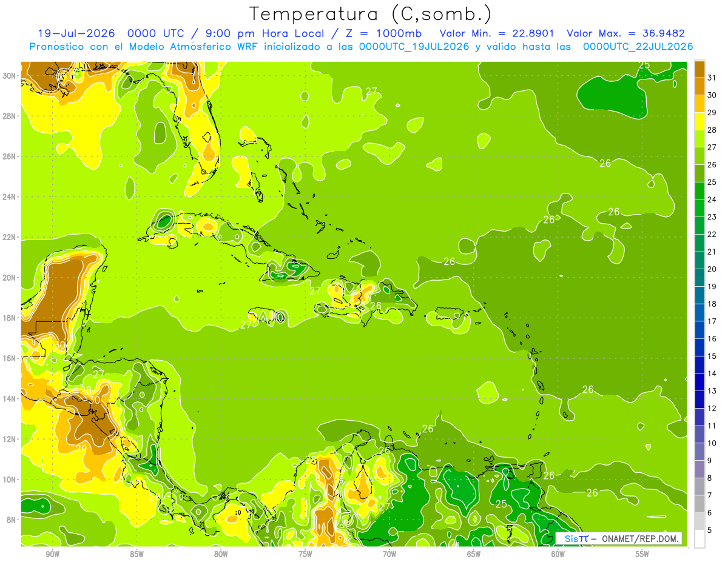Click the "30N" latitude axis label
This screenshot has width=728, height=562.
point(10,76)
